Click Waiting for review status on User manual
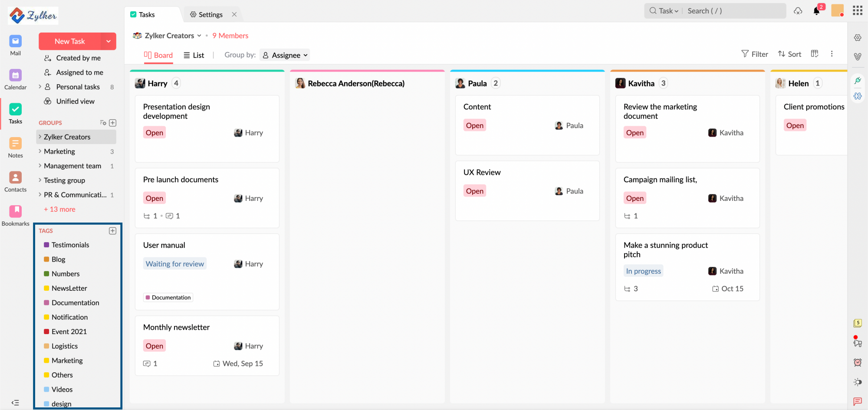Image resolution: width=868 pixels, height=410 pixels. pyautogui.click(x=174, y=264)
